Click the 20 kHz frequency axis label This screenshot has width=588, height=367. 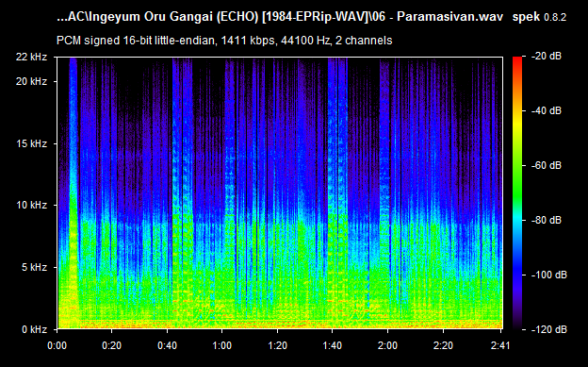click(x=31, y=81)
